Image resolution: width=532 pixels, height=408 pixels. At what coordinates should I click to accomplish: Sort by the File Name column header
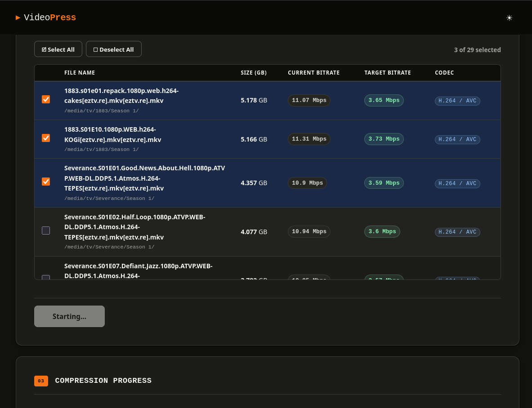pos(80,73)
